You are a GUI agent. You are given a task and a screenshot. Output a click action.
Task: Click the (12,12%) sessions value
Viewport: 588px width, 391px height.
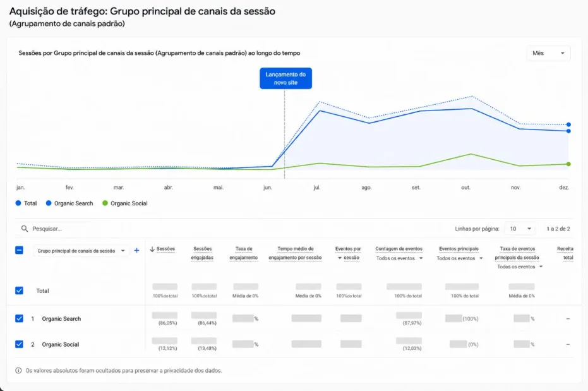click(x=167, y=348)
